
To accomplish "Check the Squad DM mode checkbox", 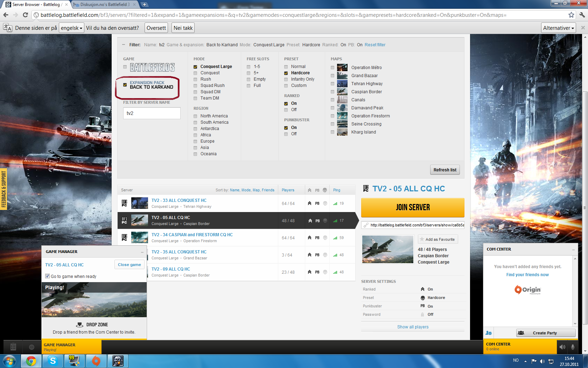I will coord(195,92).
